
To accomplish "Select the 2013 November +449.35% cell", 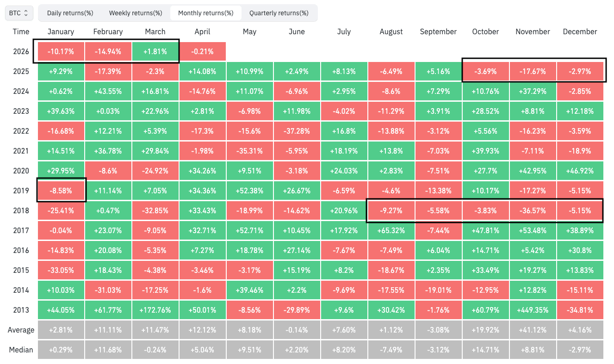I will pyautogui.click(x=533, y=310).
